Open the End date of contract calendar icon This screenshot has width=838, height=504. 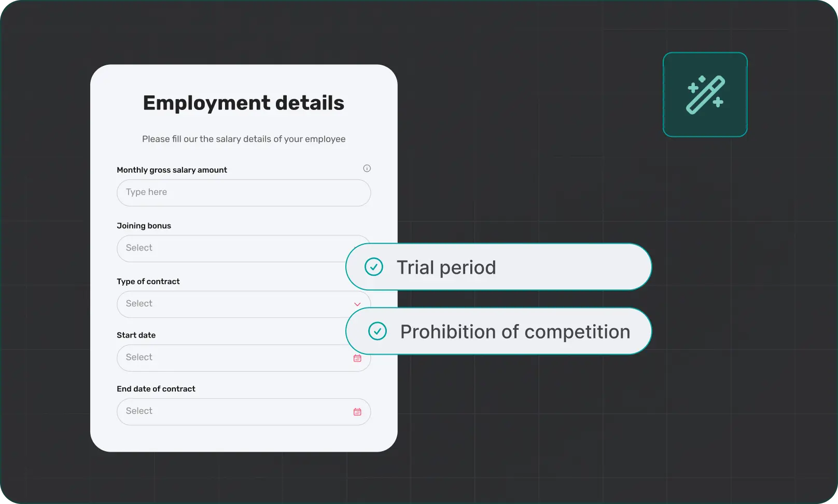pos(357,412)
